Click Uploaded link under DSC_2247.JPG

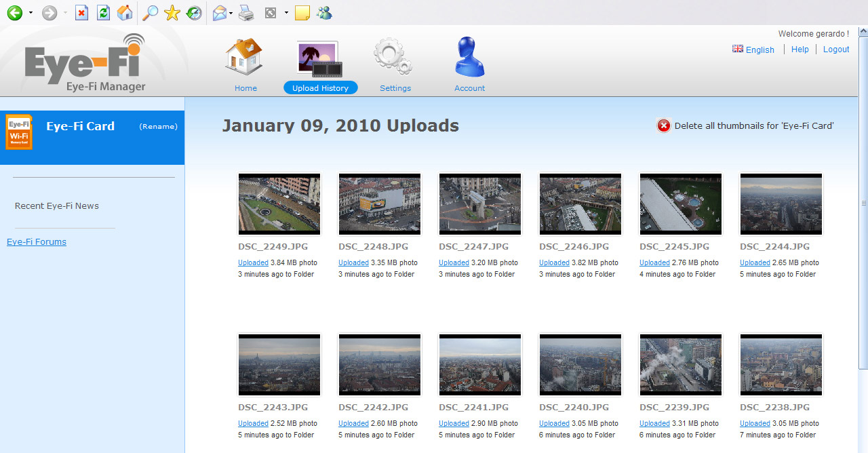tap(454, 262)
